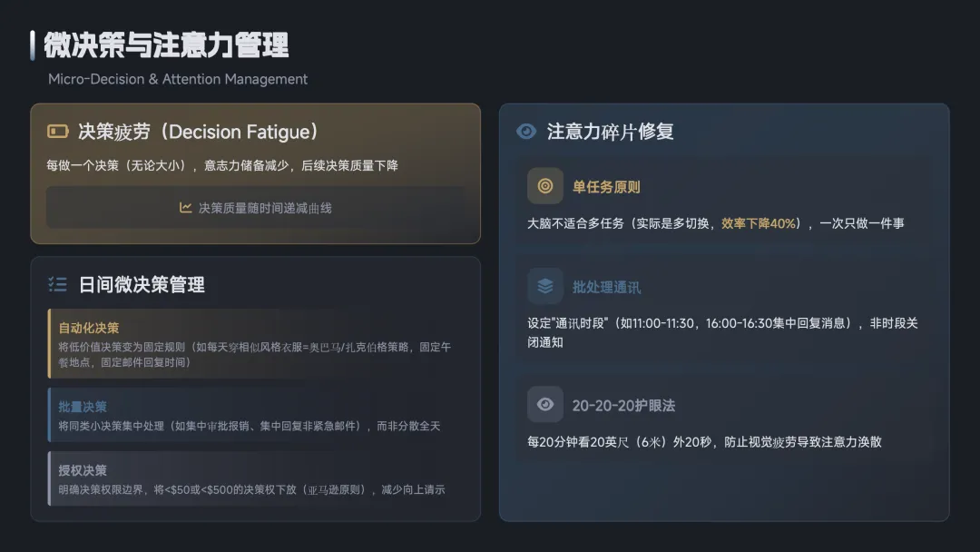Click the target icon for 单任务原则
The width and height of the screenshot is (980, 552).
pos(545,186)
